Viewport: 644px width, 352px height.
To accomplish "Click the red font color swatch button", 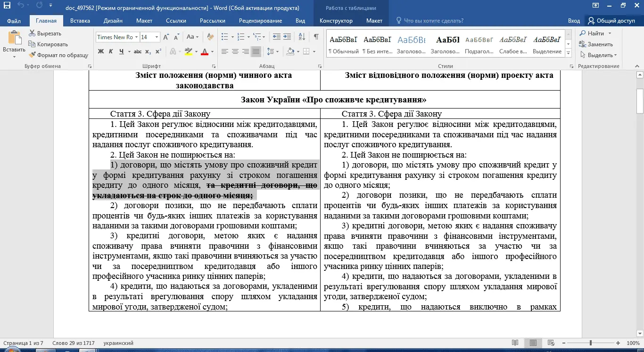I will pos(205,51).
